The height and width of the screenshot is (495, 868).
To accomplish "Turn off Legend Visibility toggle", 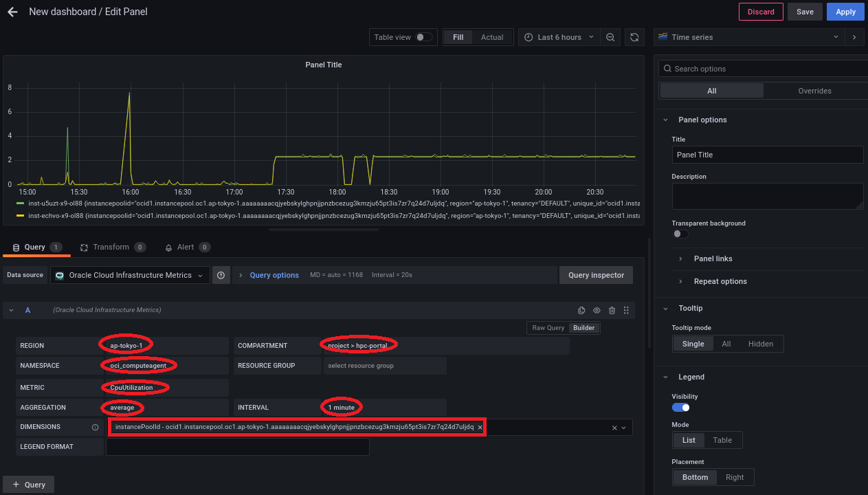I will pos(680,408).
